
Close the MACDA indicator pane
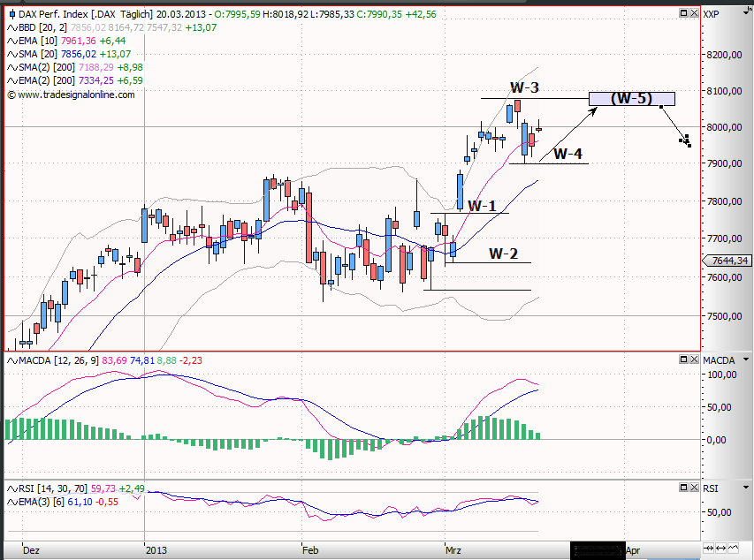692,359
